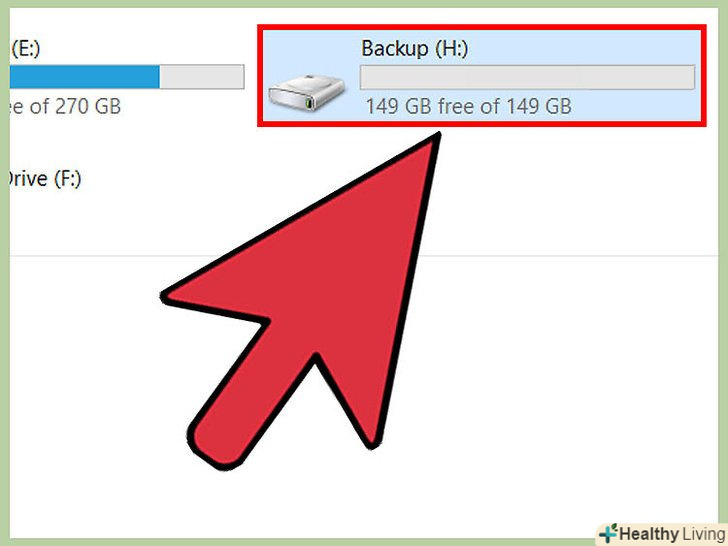Click the Backup (H:) drive name label

[x=415, y=48]
